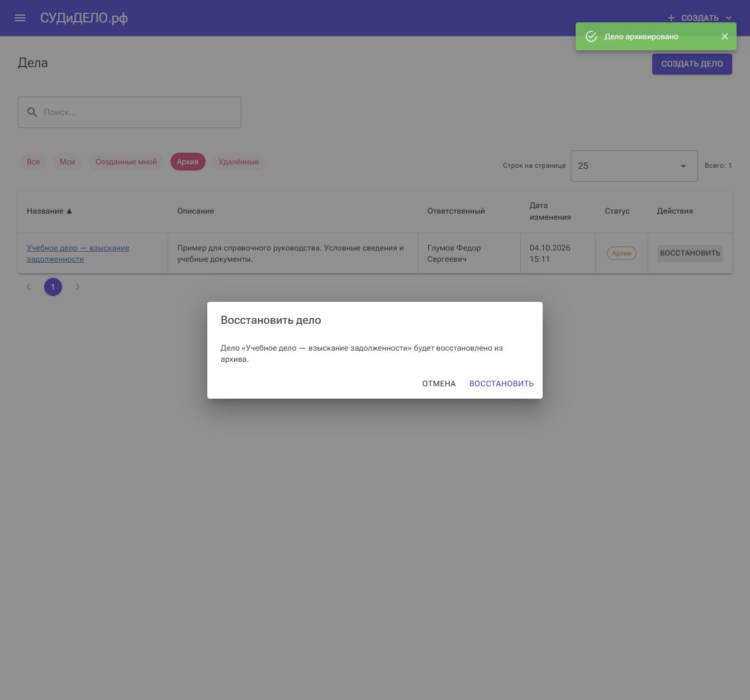Screen dimensions: 750x700
Task: Go to the next page arrow
Action: tap(78, 287)
